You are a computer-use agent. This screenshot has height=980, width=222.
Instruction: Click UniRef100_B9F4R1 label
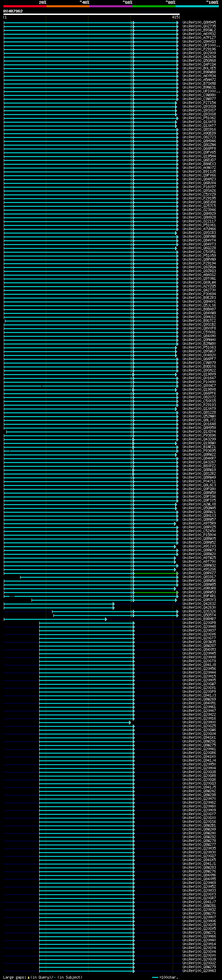coord(199,596)
